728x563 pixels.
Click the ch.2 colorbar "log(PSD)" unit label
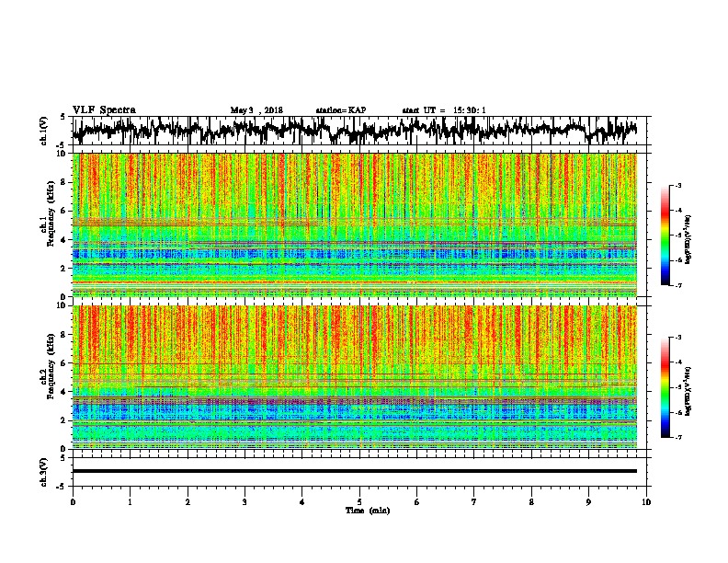point(688,393)
